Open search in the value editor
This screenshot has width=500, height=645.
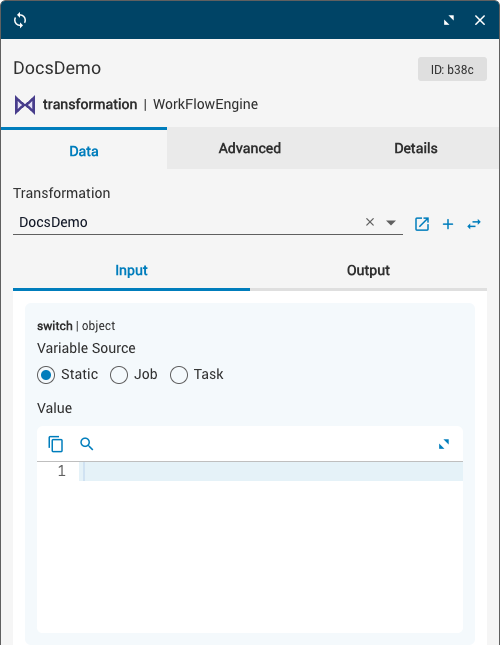tap(86, 444)
